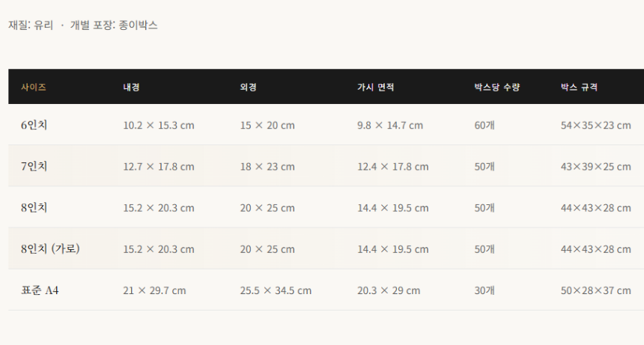Click the 개별 포장: 종이박스 text

[x=114, y=25]
